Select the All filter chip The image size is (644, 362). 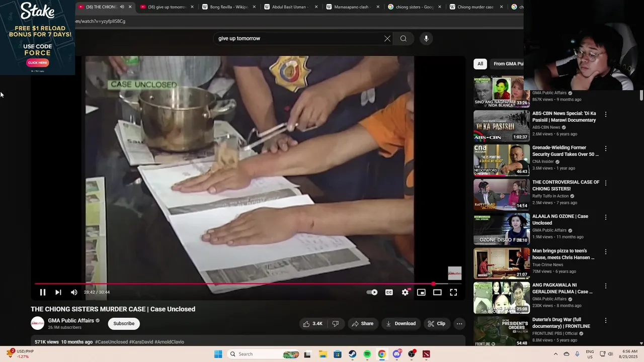tap(480, 64)
